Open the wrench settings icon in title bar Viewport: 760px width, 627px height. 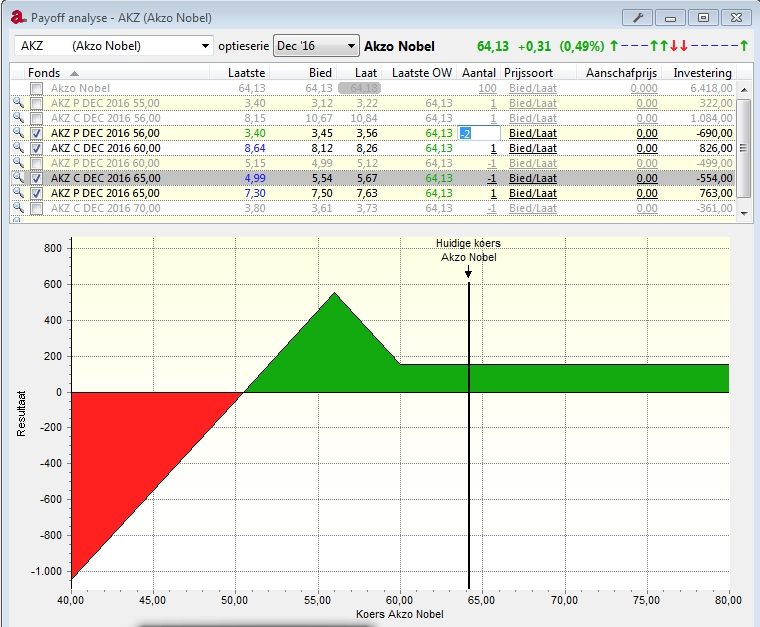pyautogui.click(x=636, y=17)
